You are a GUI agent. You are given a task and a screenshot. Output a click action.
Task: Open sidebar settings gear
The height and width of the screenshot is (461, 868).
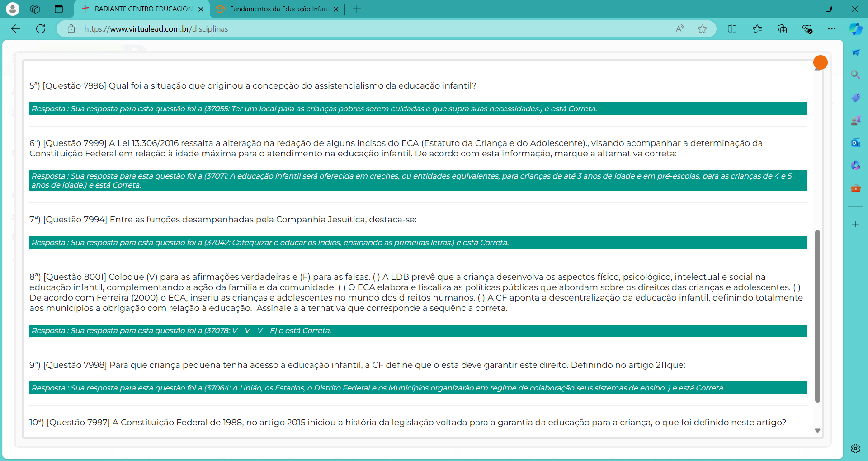855,448
